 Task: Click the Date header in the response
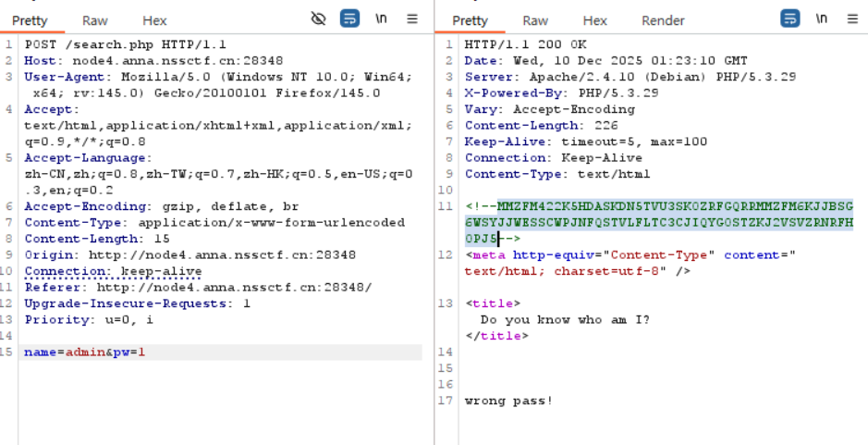tap(606, 60)
